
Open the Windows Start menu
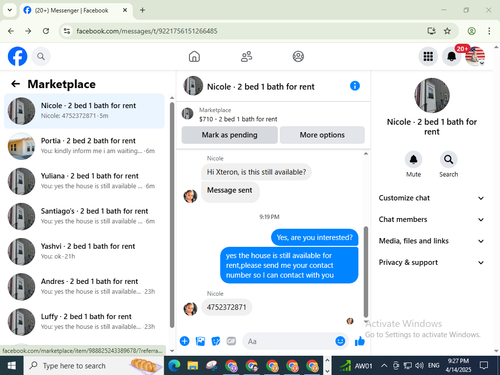pos(12,366)
